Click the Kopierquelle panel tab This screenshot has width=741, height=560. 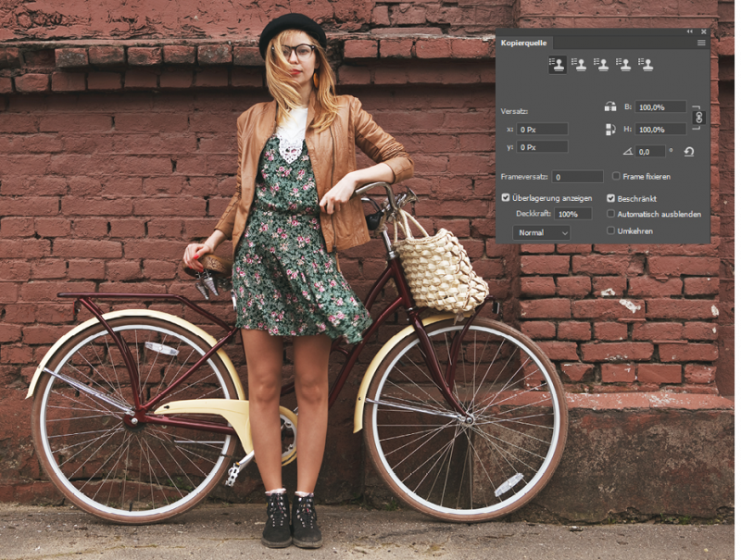pyautogui.click(x=524, y=43)
